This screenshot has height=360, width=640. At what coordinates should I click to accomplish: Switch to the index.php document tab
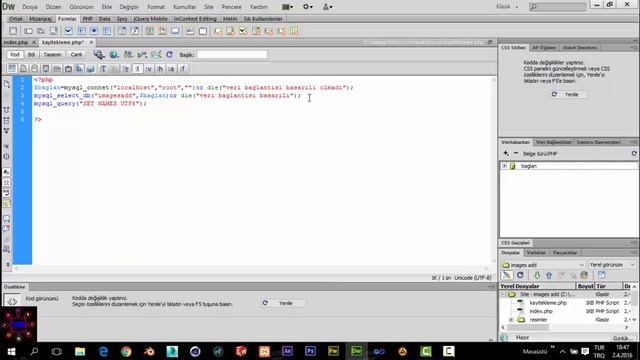(x=16, y=42)
